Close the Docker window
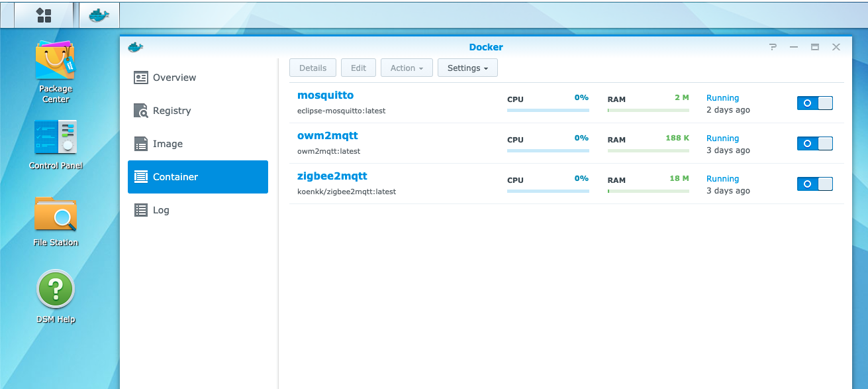 click(836, 47)
